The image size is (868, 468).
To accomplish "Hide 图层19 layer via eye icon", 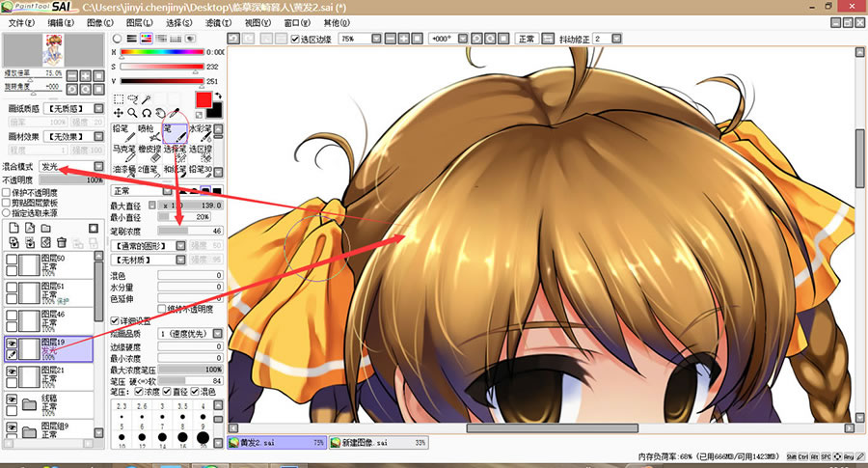I will tap(12, 344).
